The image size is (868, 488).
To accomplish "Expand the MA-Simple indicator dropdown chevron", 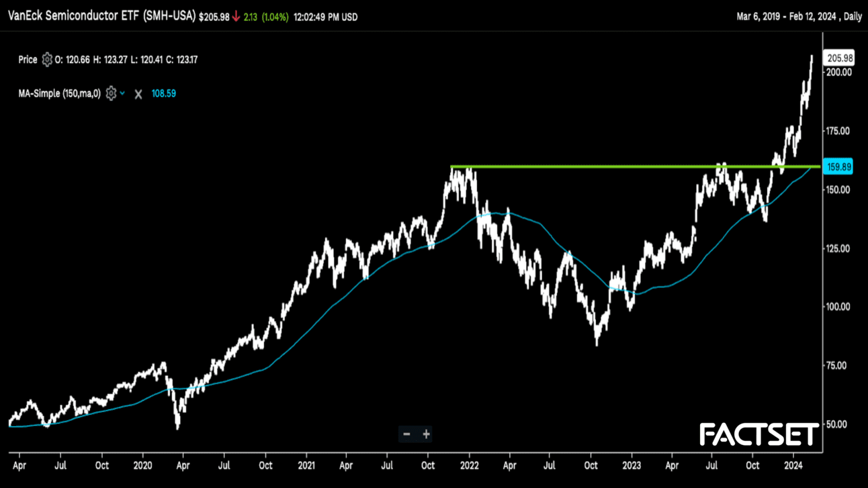I will 122,93.
